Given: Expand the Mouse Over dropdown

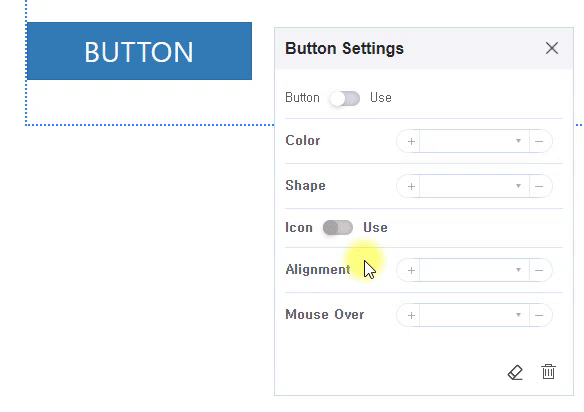Looking at the screenshot, I should click(474, 315).
